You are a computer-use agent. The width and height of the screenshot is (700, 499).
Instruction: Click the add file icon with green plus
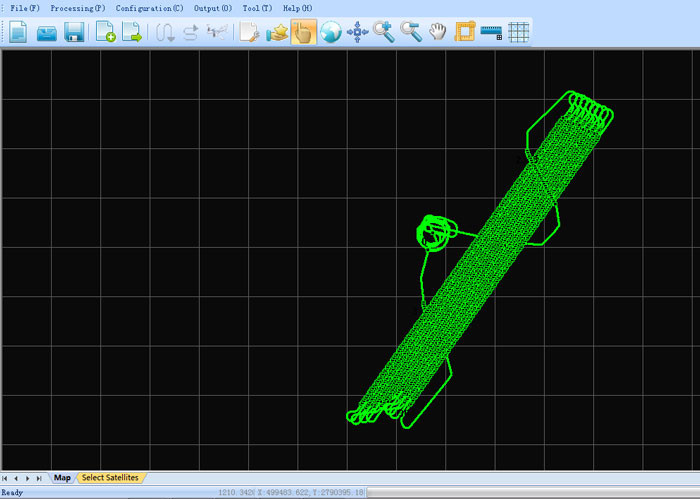[106, 32]
